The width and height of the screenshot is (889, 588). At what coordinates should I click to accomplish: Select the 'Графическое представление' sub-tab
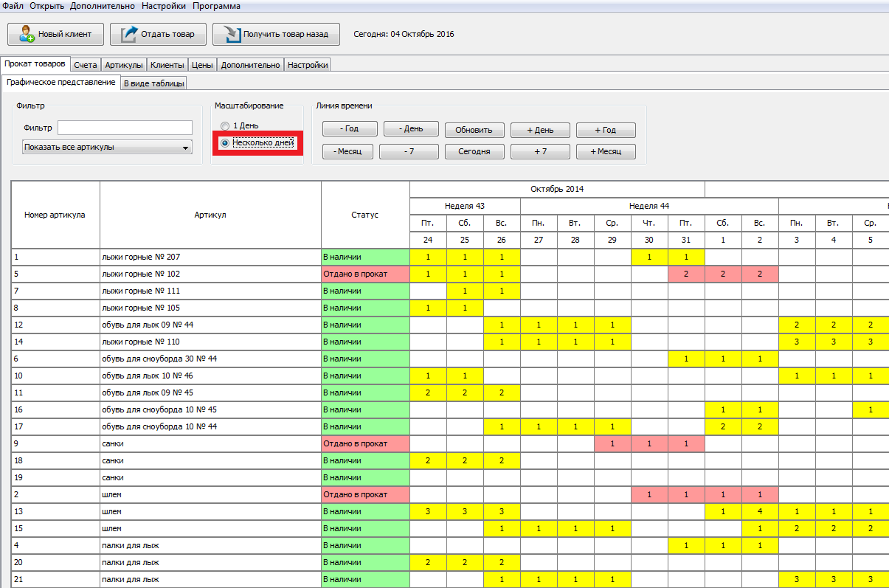[x=60, y=82]
